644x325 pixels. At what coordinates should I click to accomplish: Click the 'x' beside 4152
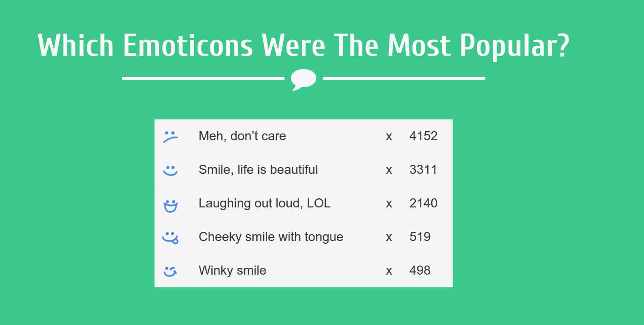tap(389, 137)
